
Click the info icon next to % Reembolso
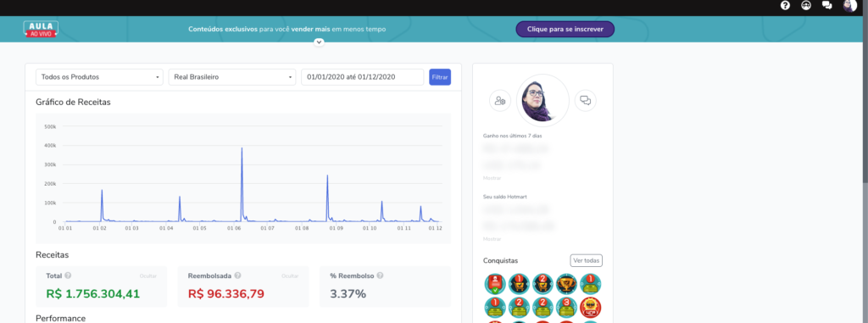pos(380,276)
